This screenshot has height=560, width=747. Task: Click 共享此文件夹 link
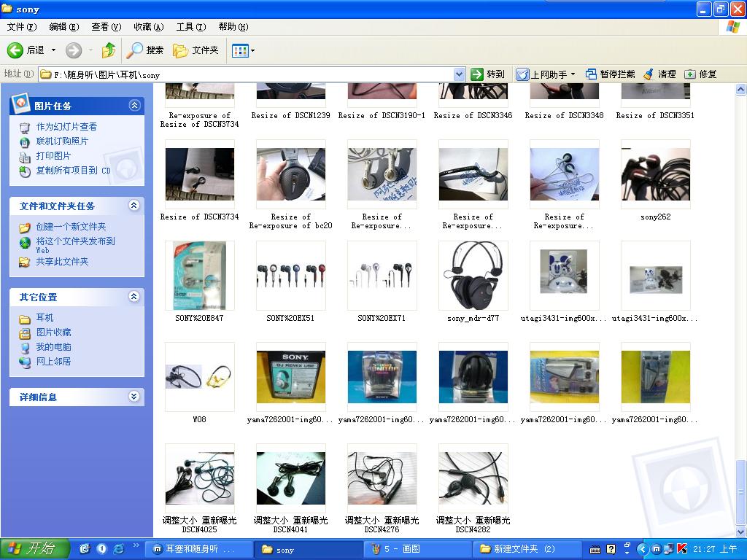point(63,262)
